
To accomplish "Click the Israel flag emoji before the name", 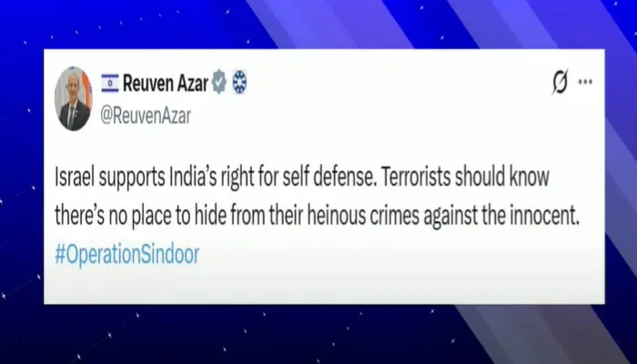I will [x=110, y=83].
